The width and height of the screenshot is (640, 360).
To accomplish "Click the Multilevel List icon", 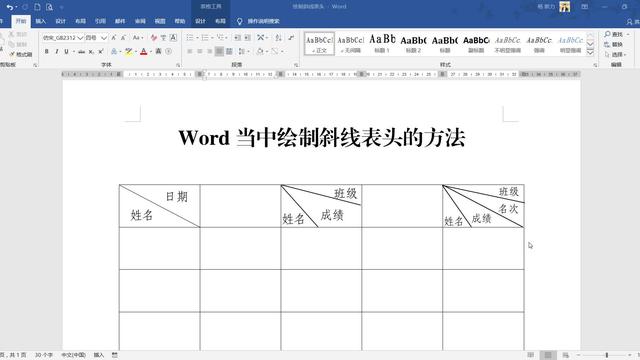I will pyautogui.click(x=220, y=38).
